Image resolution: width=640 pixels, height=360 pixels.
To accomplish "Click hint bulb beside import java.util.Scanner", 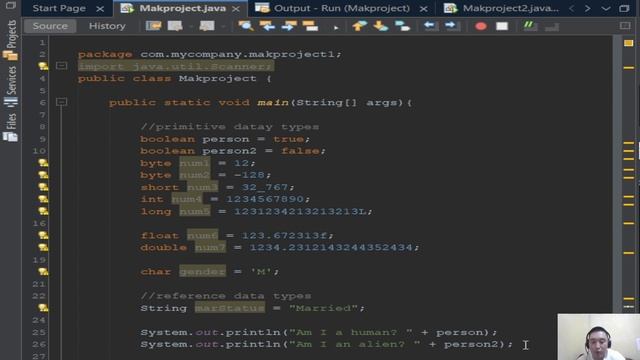I will pyautogui.click(x=43, y=66).
